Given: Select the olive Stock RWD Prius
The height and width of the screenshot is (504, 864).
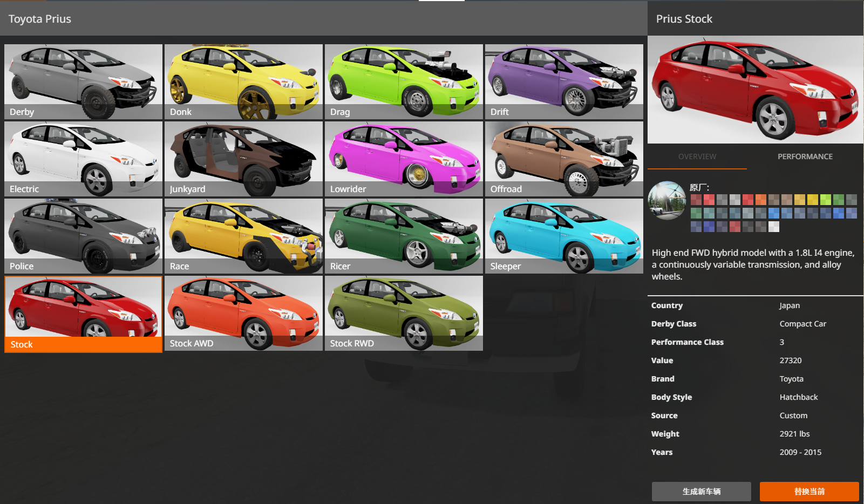Looking at the screenshot, I should pos(404,313).
